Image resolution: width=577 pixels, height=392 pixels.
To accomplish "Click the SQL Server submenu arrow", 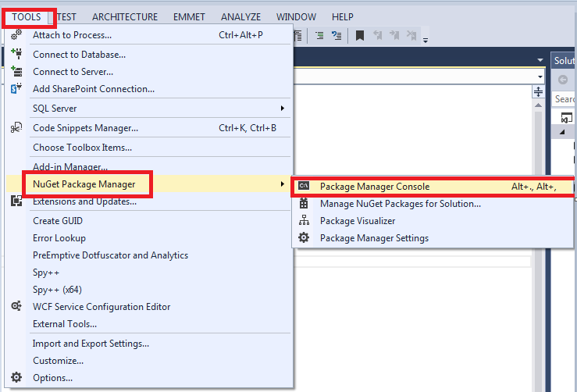I will click(283, 109).
